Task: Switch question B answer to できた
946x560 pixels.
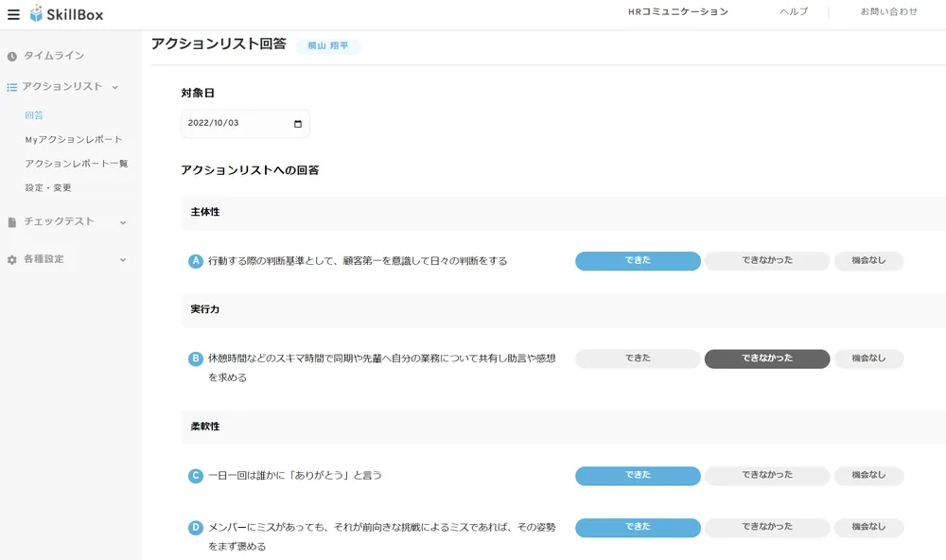Action: [638, 359]
